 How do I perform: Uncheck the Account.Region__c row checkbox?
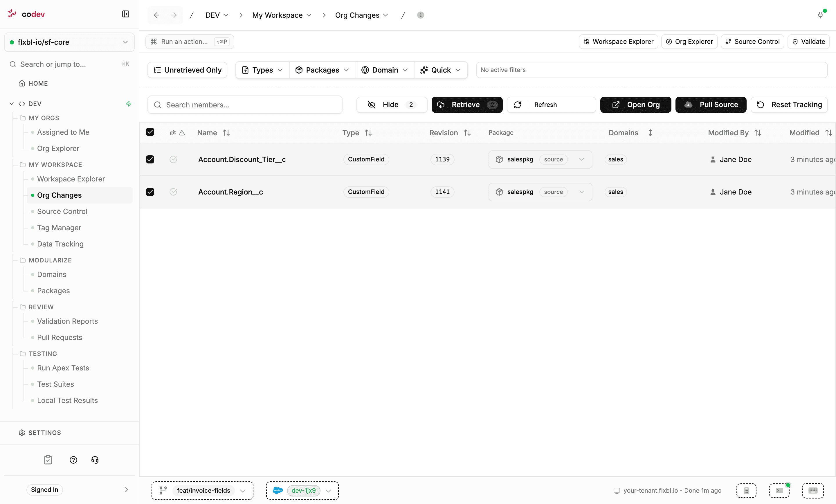pyautogui.click(x=150, y=192)
